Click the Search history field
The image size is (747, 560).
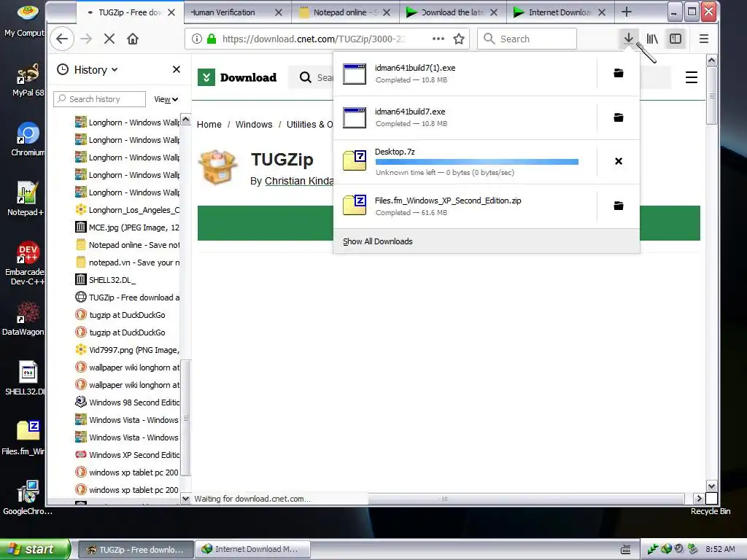pos(99,99)
